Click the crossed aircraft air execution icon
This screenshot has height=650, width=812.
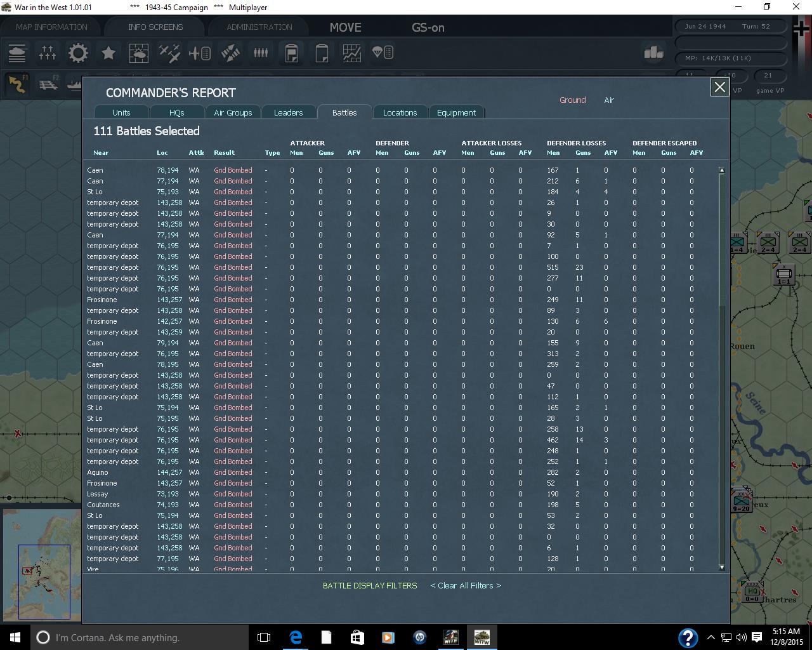169,53
